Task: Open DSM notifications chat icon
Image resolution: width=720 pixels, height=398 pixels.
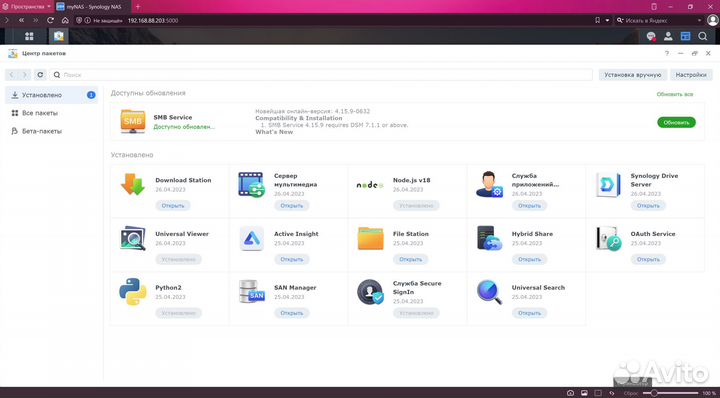Action: coord(651,36)
